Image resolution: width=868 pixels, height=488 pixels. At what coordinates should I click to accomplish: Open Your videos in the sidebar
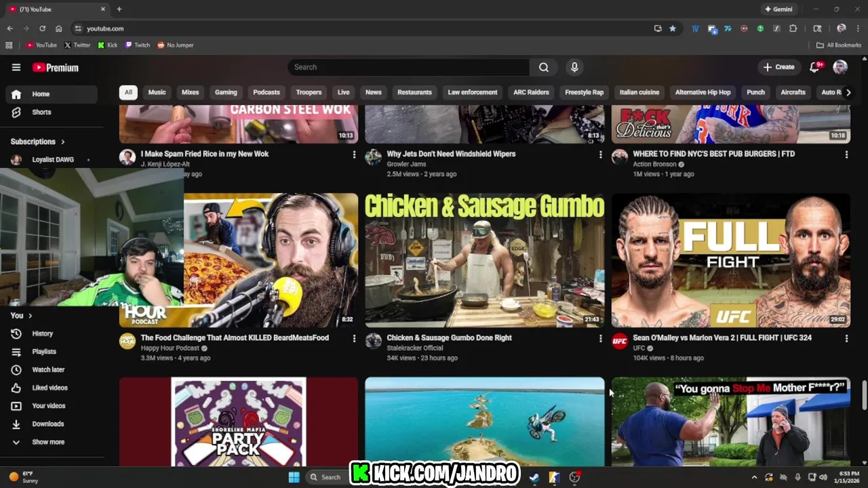point(52,406)
